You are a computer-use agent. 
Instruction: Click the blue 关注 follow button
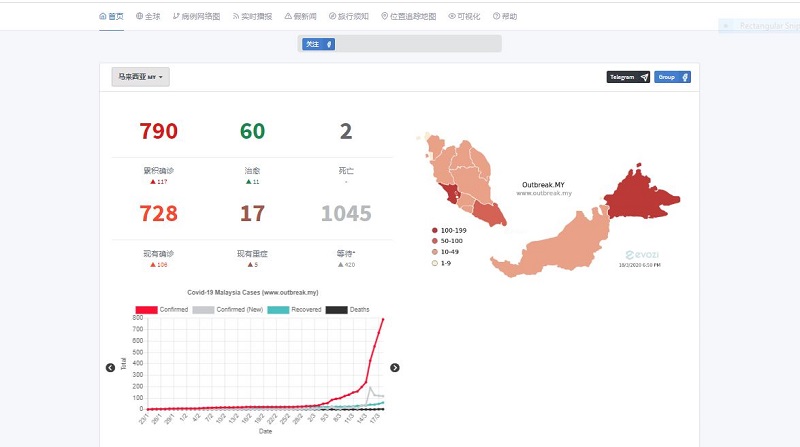(318, 44)
